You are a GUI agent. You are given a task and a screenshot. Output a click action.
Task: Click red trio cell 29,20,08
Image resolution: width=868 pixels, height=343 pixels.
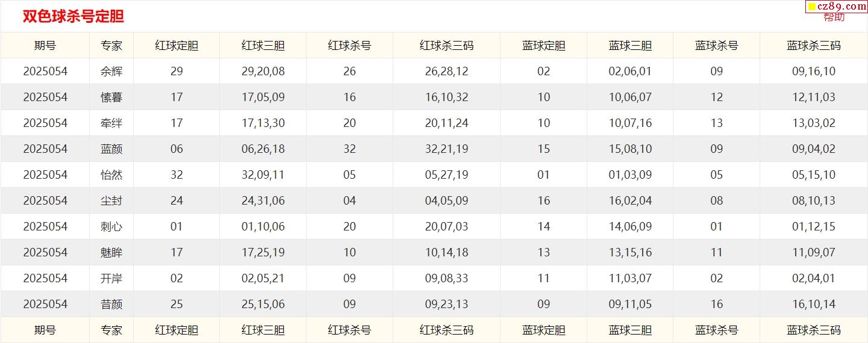tap(263, 71)
